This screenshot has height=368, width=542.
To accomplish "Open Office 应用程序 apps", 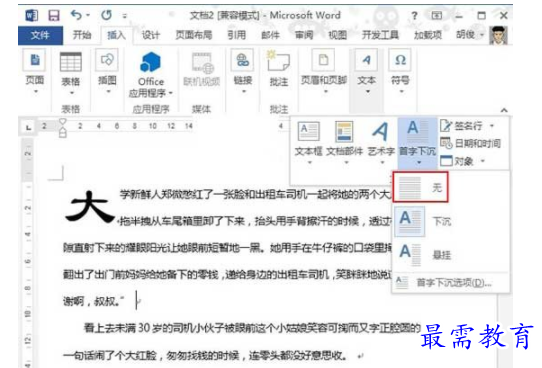I will 151,75.
